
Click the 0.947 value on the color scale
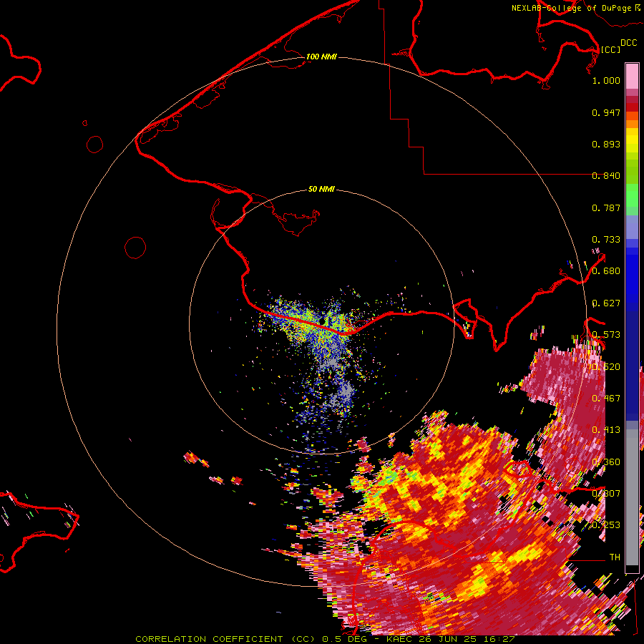(606, 112)
